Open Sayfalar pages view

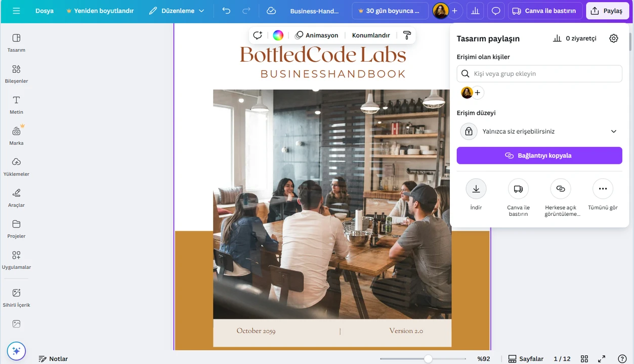(x=526, y=358)
